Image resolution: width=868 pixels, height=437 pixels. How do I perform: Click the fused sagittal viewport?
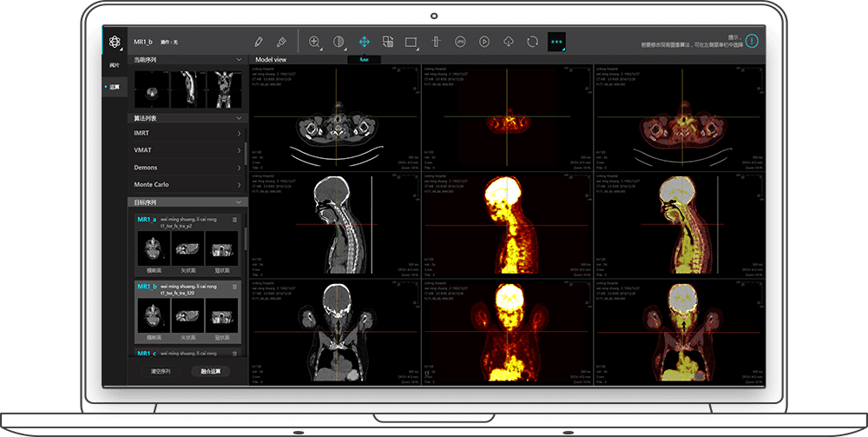(x=680, y=225)
